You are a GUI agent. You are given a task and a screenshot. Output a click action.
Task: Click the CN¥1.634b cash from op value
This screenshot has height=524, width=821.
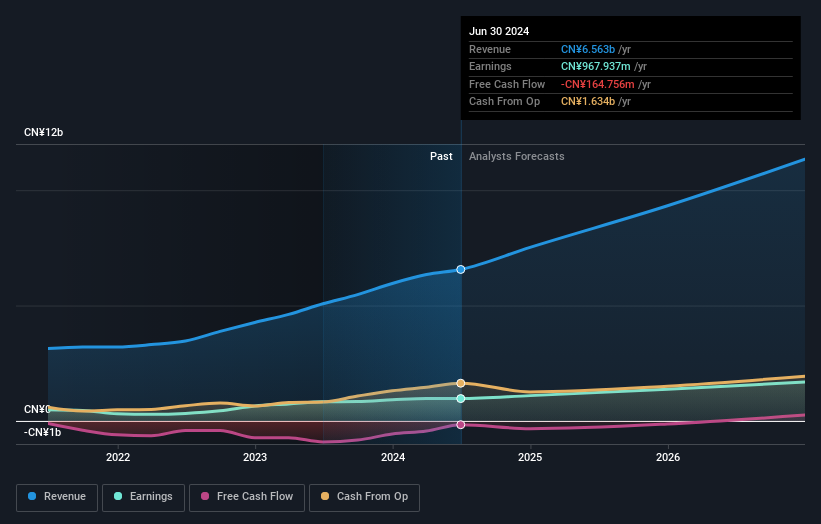click(x=588, y=102)
